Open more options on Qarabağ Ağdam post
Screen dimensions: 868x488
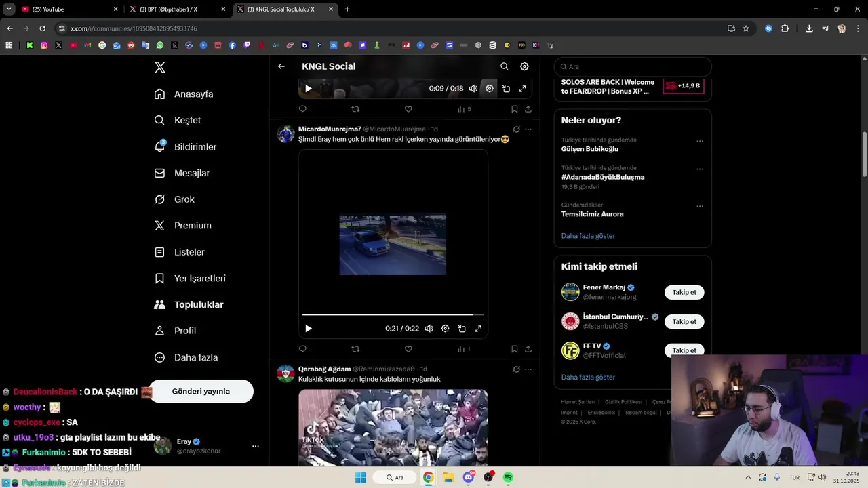click(528, 369)
